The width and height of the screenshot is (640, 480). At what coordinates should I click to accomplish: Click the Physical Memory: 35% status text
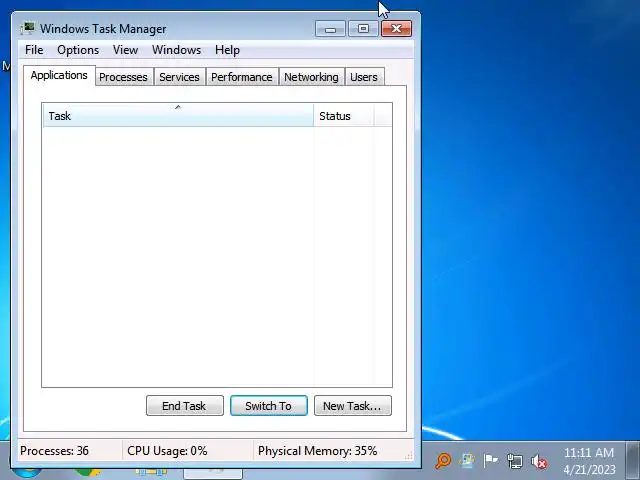(318, 451)
